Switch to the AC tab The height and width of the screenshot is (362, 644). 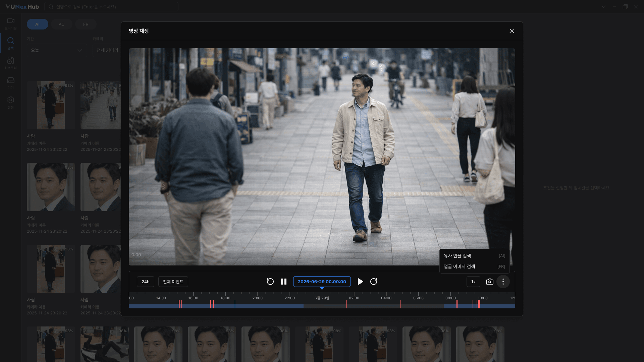(61, 24)
